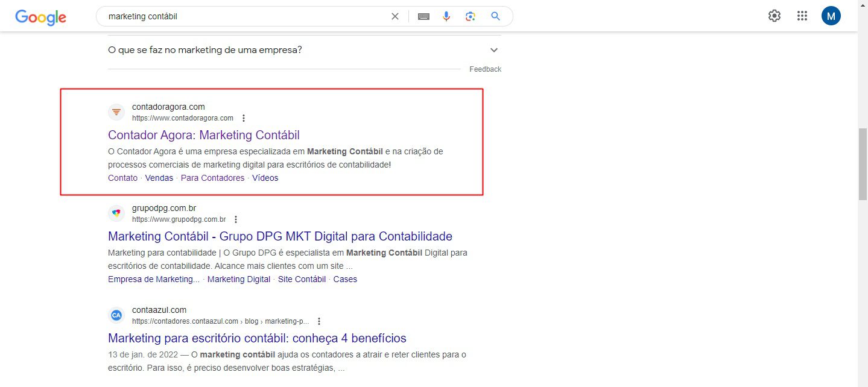Click the grupodpg.com.br site name
Screen dimensions: 868x387
pos(164,208)
